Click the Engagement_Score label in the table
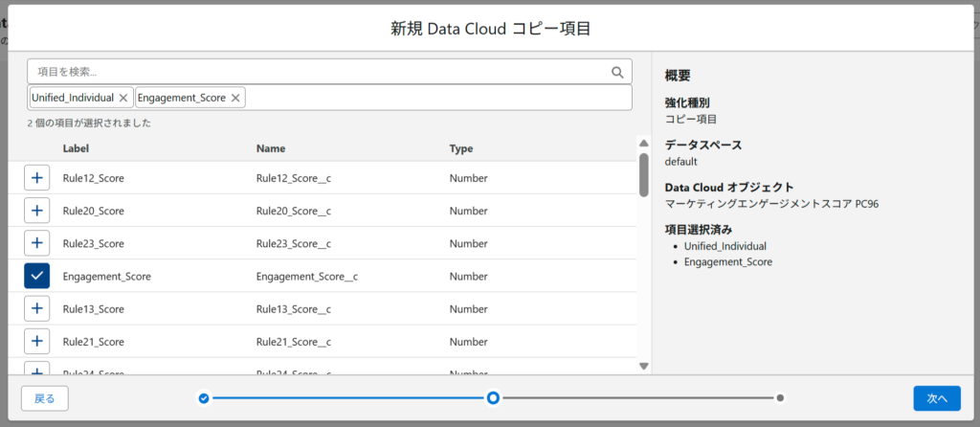980x427 pixels. tap(107, 276)
